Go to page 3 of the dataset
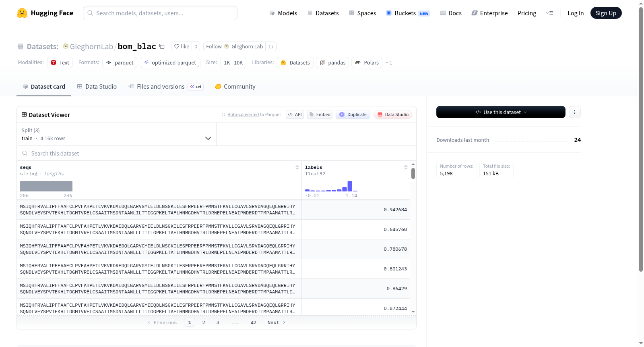The height and width of the screenshot is (347, 644). click(218, 322)
